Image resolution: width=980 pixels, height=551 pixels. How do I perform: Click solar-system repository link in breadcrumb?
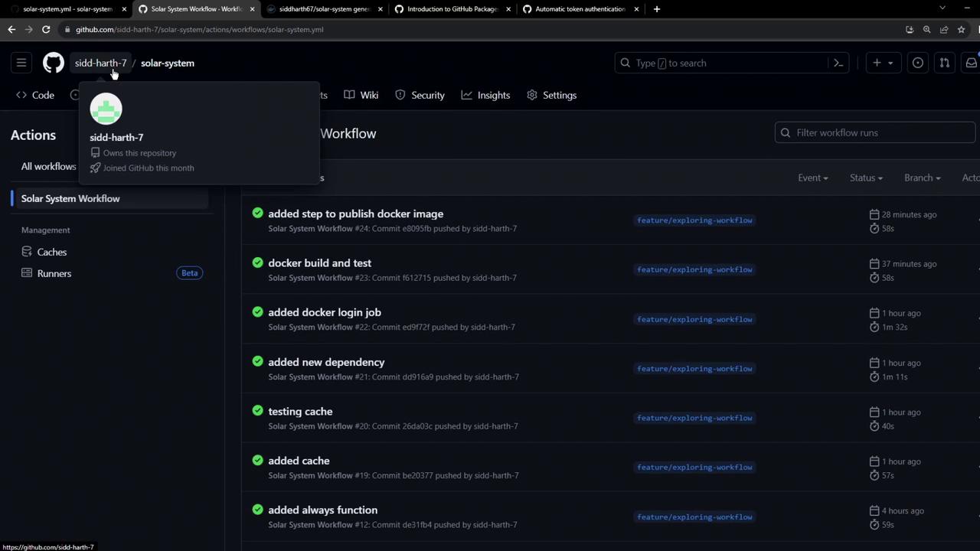click(x=168, y=63)
